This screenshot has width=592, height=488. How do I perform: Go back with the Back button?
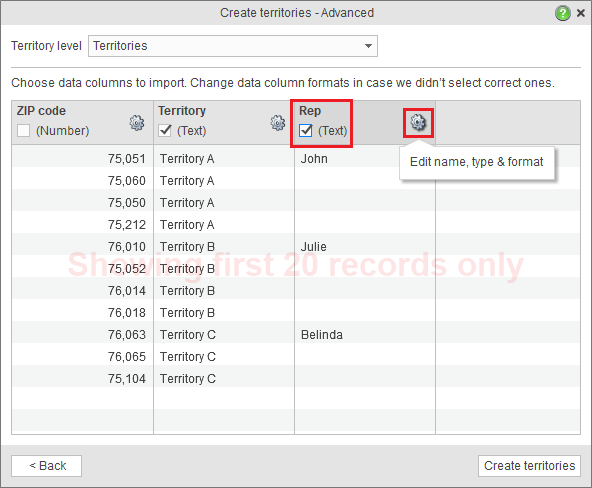click(x=46, y=466)
